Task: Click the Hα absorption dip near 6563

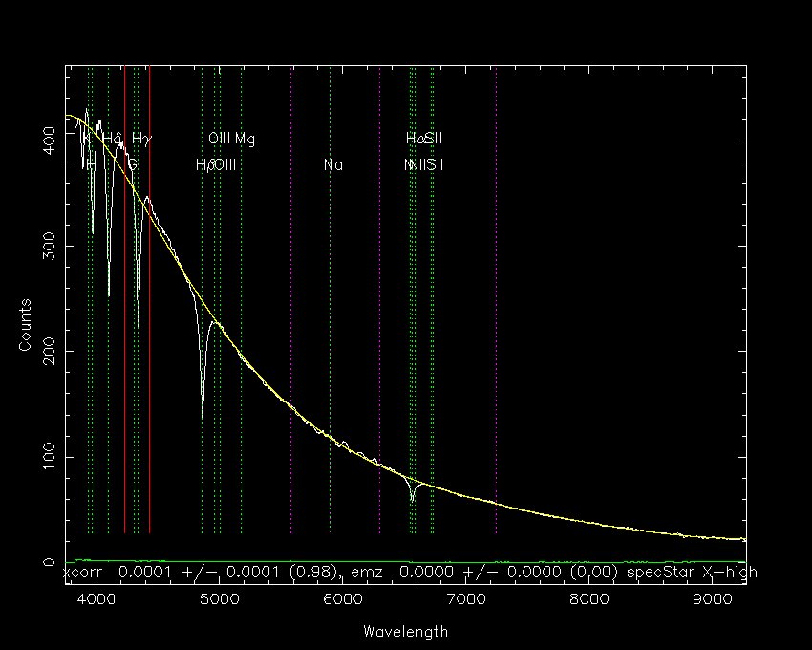Action: click(413, 499)
